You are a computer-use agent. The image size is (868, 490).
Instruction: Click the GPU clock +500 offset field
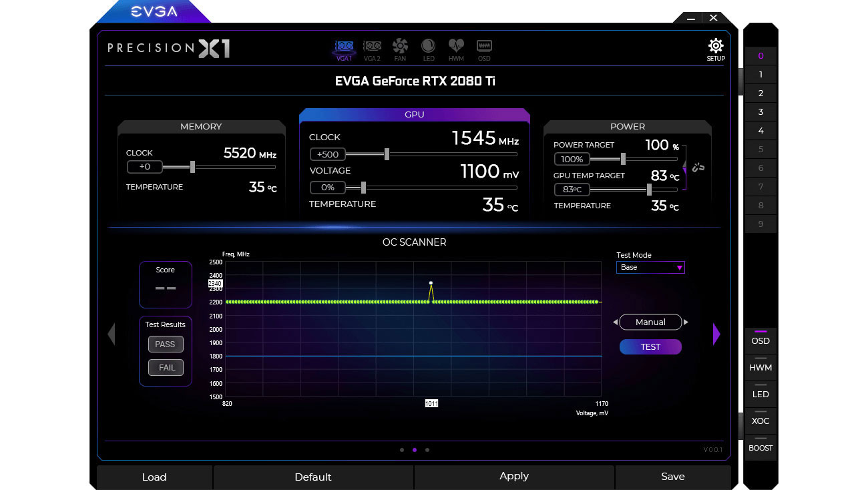pos(328,154)
